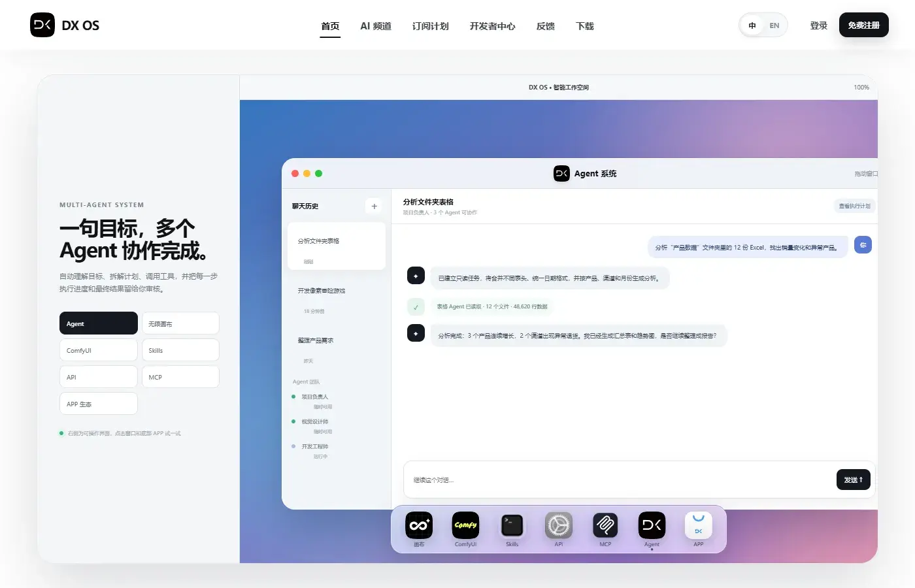Open the 下载 nav item
The width and height of the screenshot is (915, 588).
[585, 26]
